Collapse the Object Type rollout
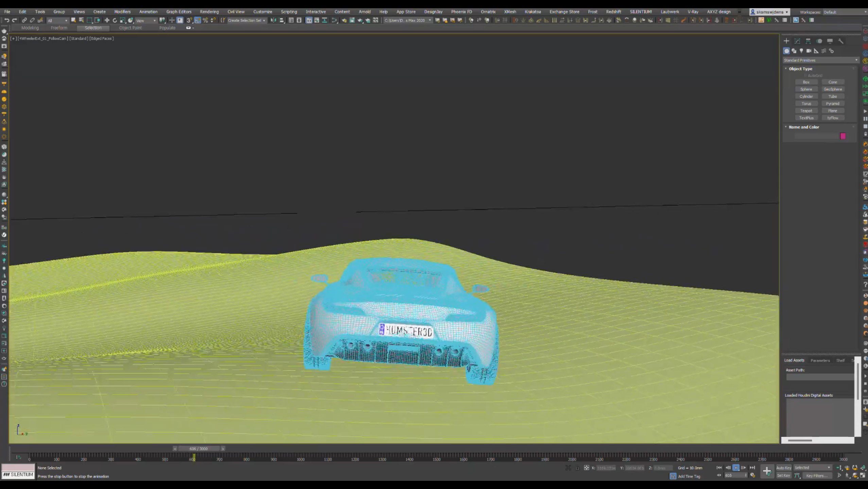 [800, 69]
